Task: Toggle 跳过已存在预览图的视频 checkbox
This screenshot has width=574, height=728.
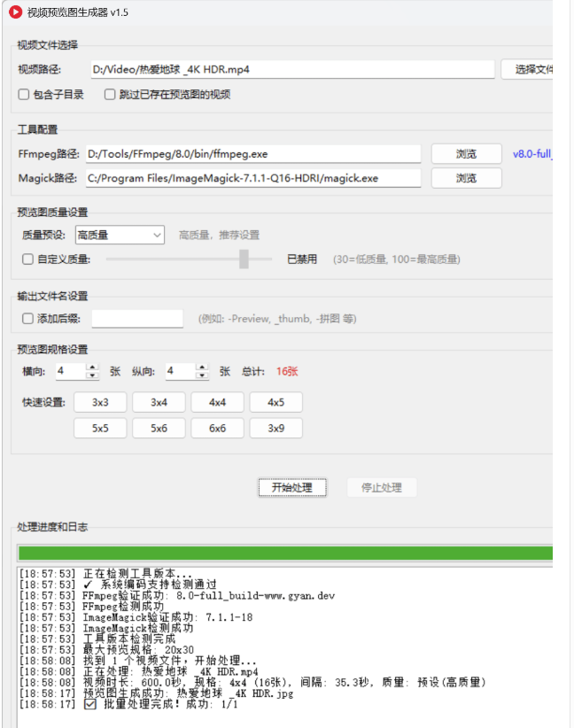Action: 110,95
